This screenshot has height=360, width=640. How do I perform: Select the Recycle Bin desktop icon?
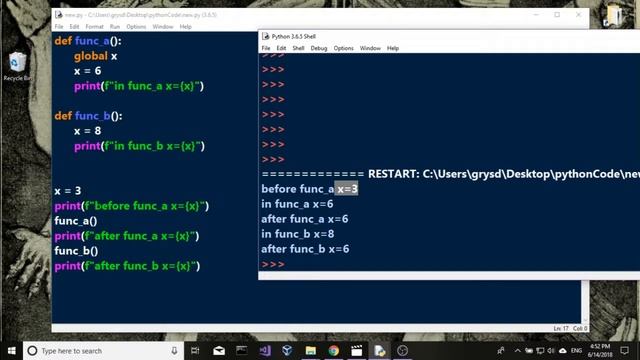tap(17, 66)
